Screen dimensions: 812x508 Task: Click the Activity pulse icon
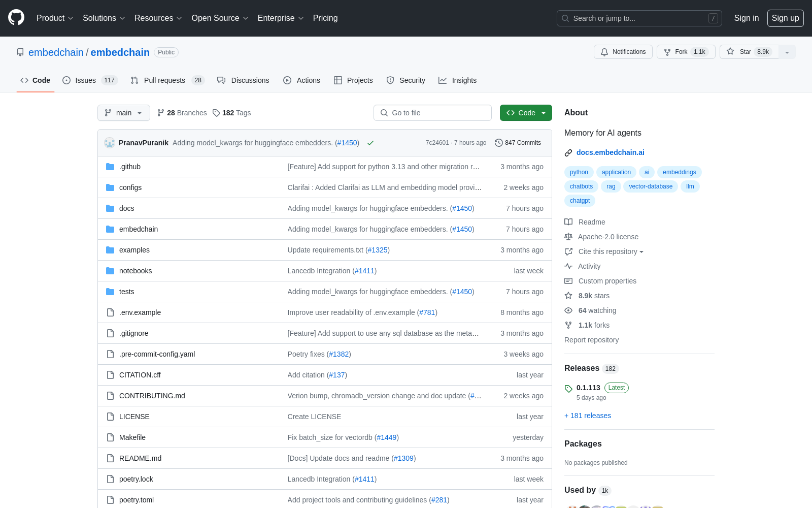(x=568, y=266)
